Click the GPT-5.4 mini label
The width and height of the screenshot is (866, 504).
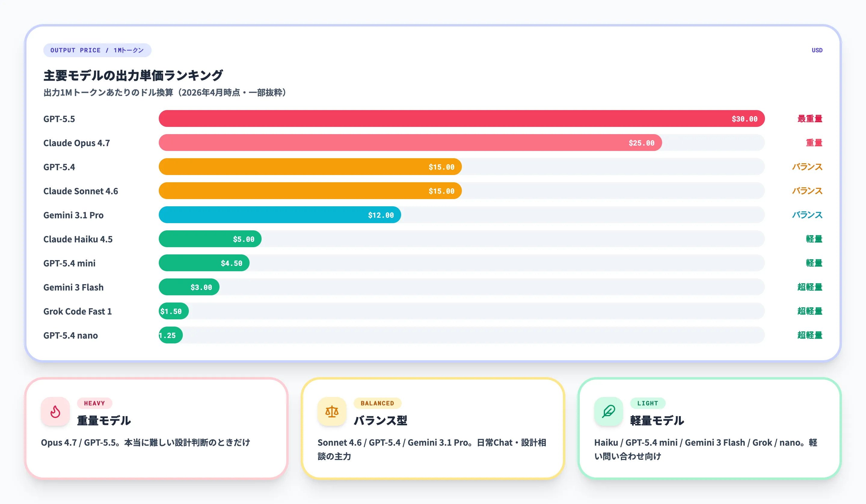[69, 263]
